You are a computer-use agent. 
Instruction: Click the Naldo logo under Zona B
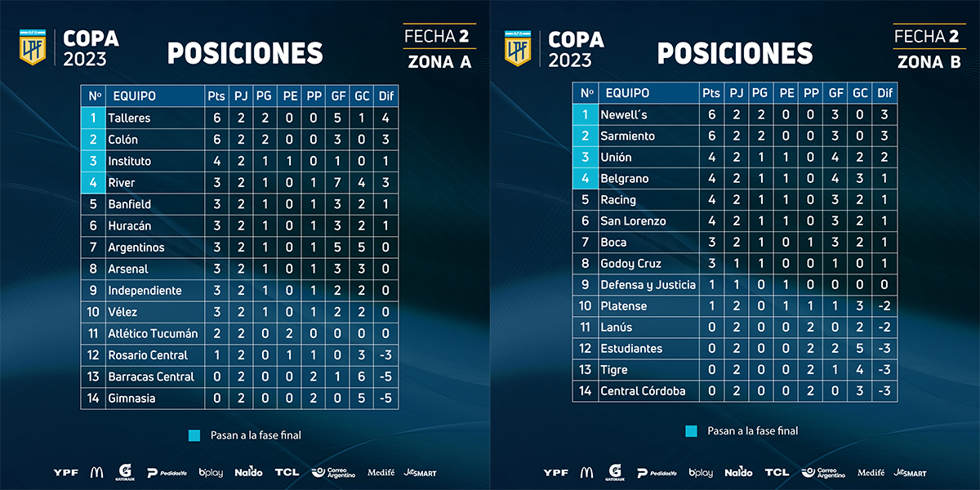[738, 472]
